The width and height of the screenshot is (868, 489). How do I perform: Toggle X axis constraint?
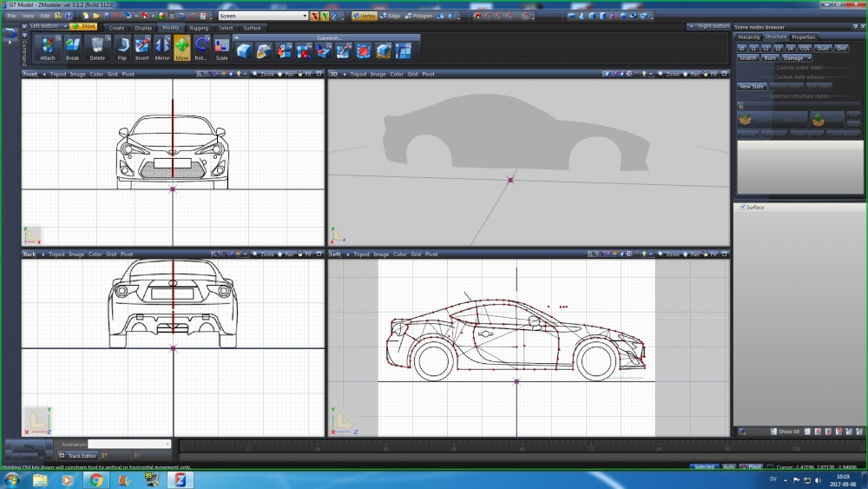click(x=314, y=16)
